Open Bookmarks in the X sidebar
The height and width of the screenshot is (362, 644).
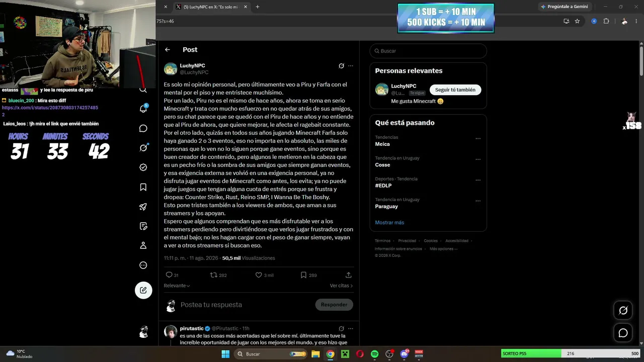click(x=143, y=187)
